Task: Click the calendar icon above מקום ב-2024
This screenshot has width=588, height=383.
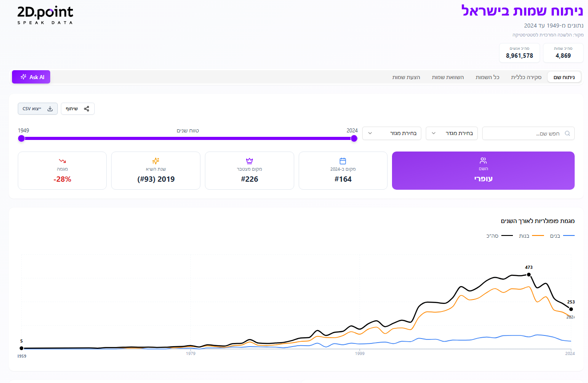Action: point(343,161)
